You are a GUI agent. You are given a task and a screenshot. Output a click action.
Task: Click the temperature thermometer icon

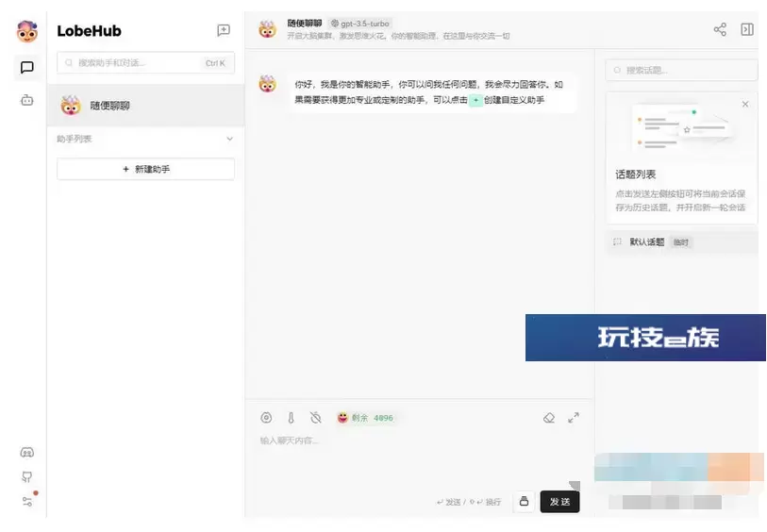pos(292,418)
